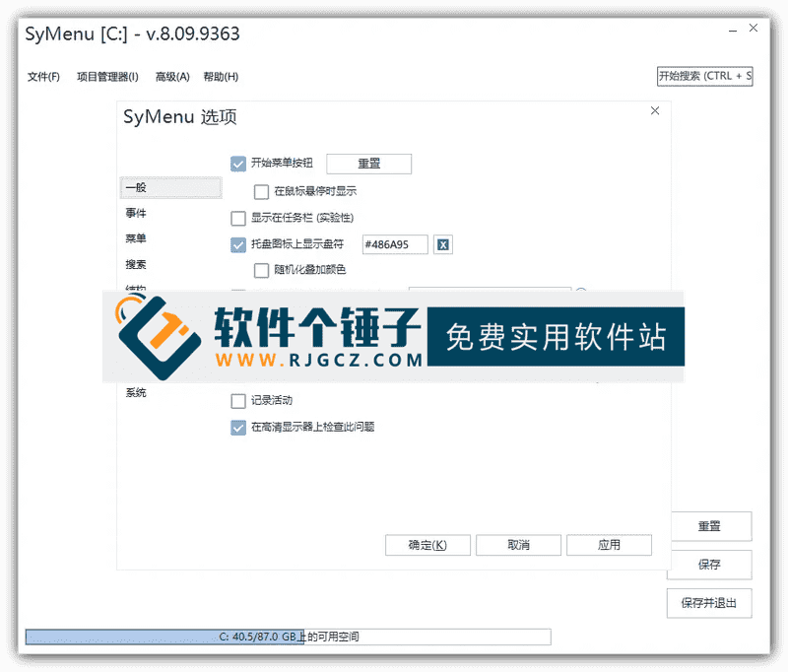The image size is (788, 672).
Task: Click 保存并退出 to save and exit
Action: (x=709, y=603)
